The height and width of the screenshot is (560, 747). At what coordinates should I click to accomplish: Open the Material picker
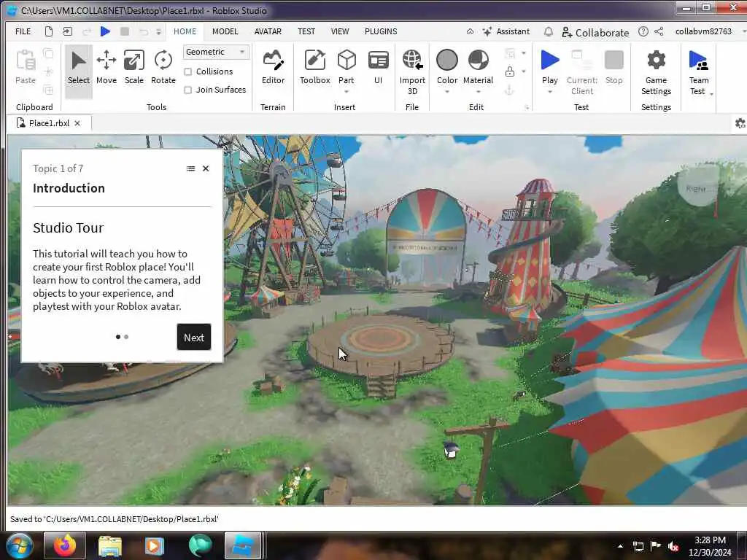pyautogui.click(x=478, y=66)
